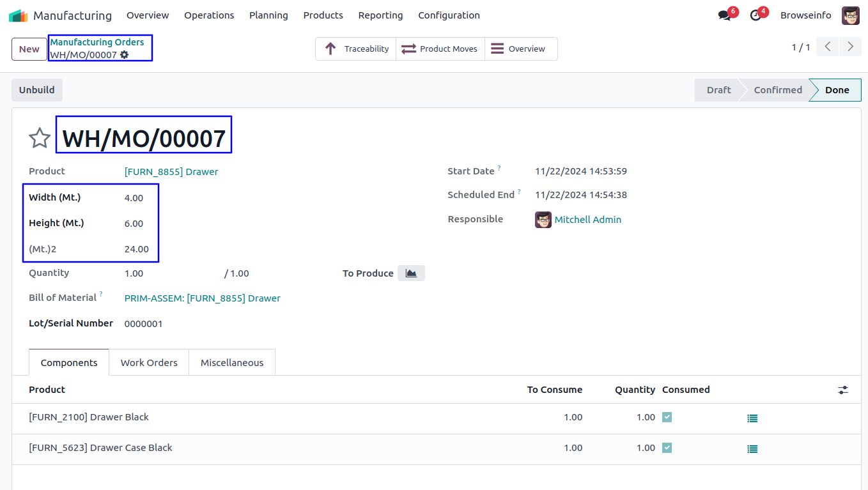
Task: Go to next record arrow
Action: pos(850,47)
